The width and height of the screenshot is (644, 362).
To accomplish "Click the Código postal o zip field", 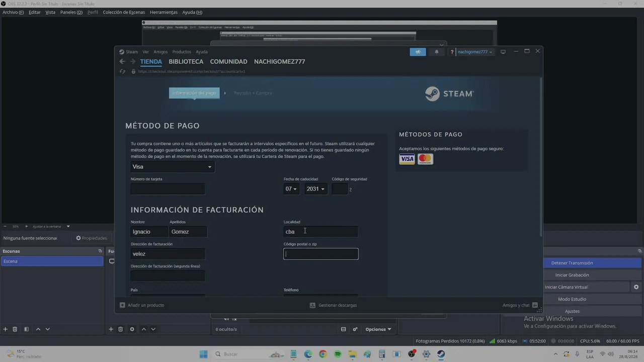I will click(x=321, y=254).
